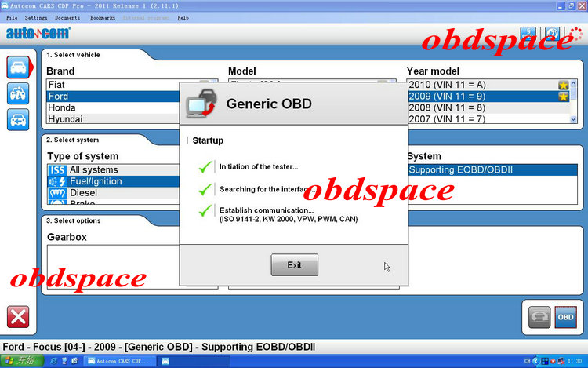Click the '1. Select vehicle' panel header
The width and height of the screenshot is (588, 368).
[73, 55]
